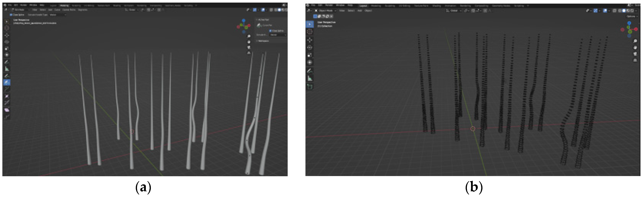Click the Rotate tool in right viewport toolbar
The image size is (644, 197).
click(310, 47)
